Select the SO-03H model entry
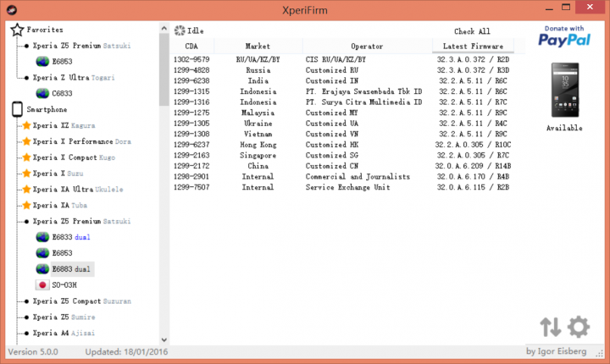Screen dimensions: 610x364 click(64, 285)
